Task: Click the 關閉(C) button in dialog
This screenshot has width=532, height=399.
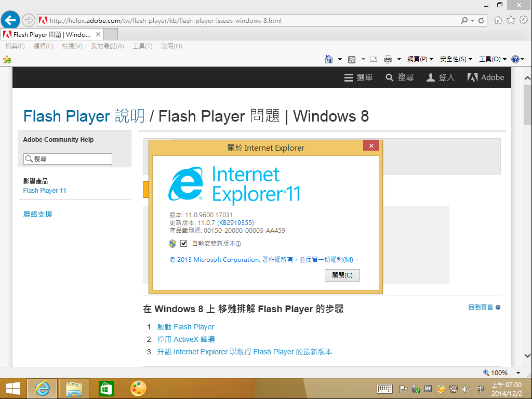Action: click(342, 275)
